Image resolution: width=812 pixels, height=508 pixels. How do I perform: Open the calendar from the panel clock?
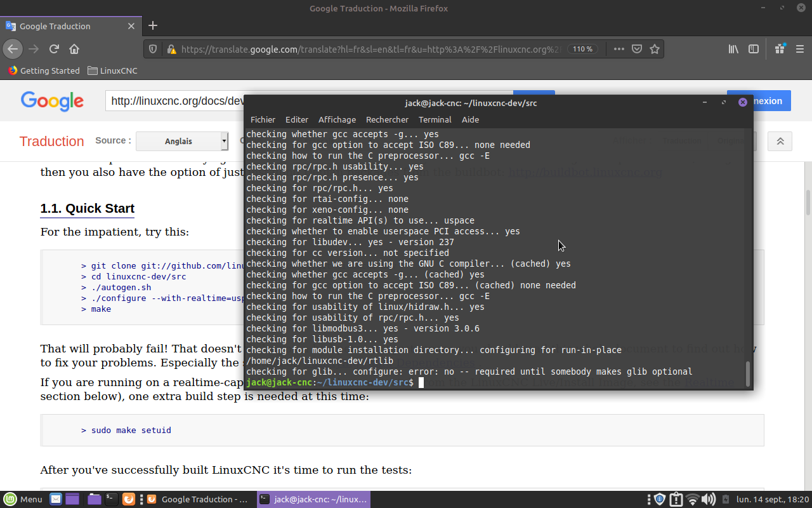point(773,499)
